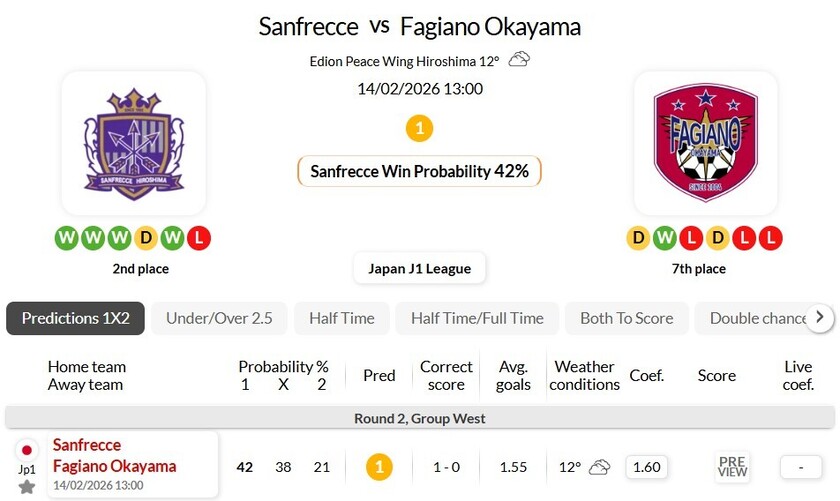Click the red L form badge under Sanfrecce
Image resolution: width=840 pixels, height=501 pixels.
199,238
